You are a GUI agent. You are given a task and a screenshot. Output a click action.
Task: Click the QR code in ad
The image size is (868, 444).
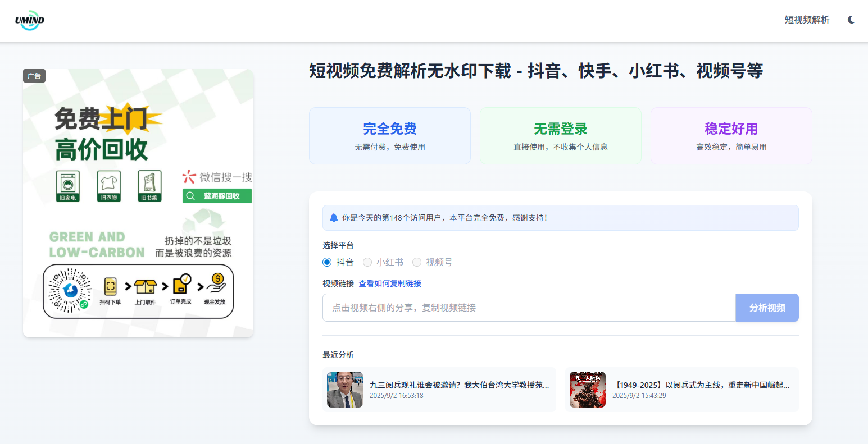[70, 290]
